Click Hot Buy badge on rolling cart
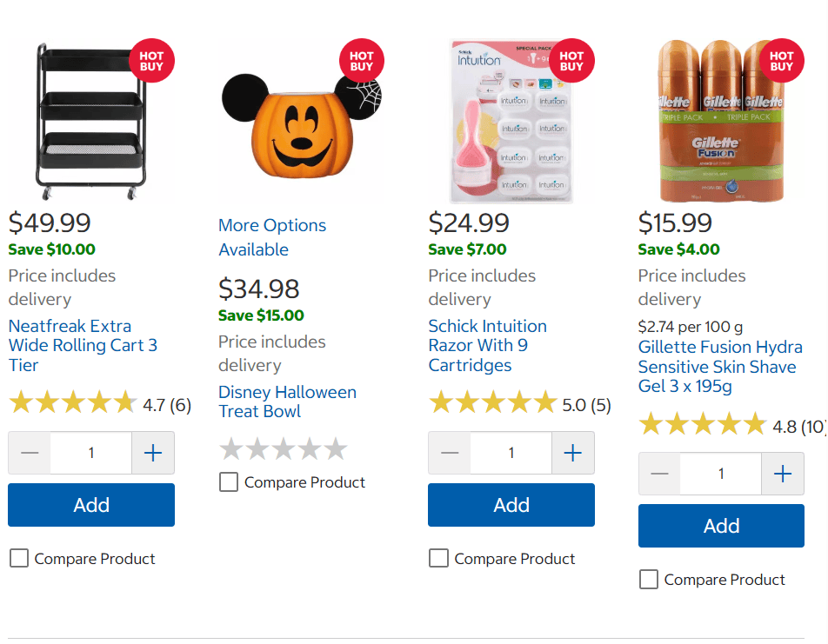Screen dimensions: 828x644 point(151,61)
